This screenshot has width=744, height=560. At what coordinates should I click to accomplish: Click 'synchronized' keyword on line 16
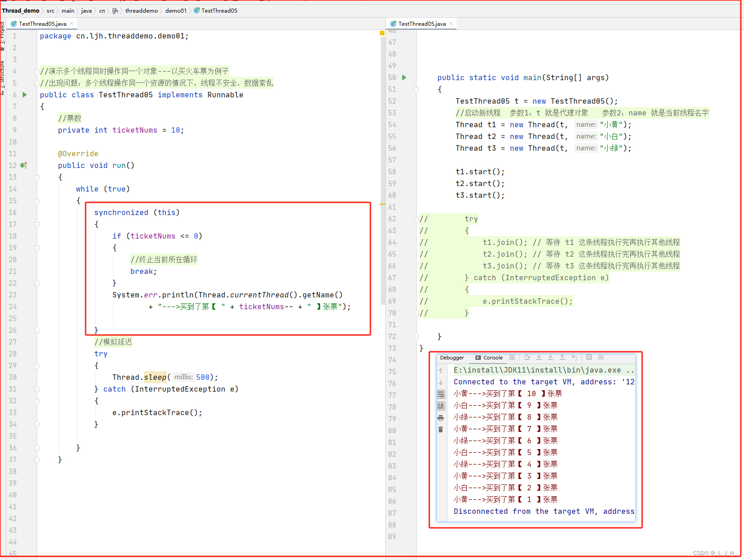[x=121, y=213]
